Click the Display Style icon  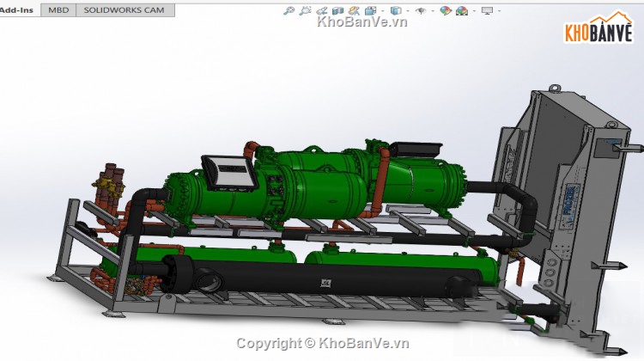tap(396, 10)
